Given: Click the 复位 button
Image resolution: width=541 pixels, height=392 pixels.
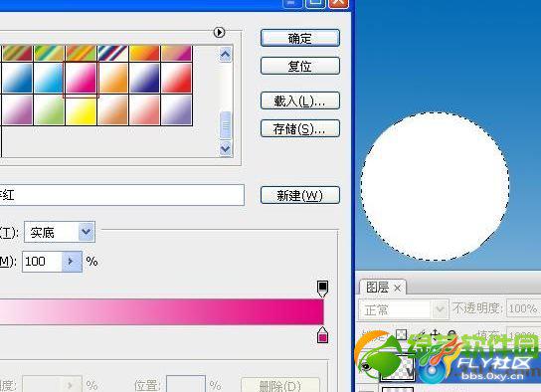Looking at the screenshot, I should coord(300,66).
